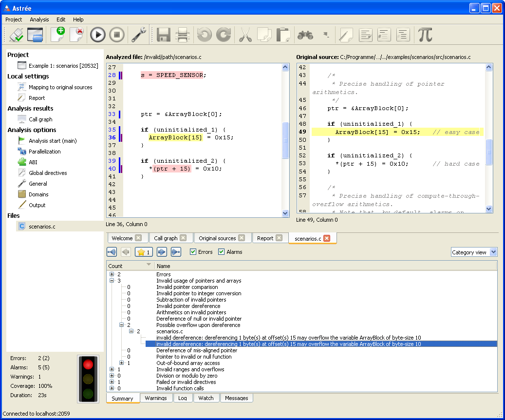Viewport: 505px width, 420px height.
Task: Open the Project menu
Action: [x=14, y=19]
